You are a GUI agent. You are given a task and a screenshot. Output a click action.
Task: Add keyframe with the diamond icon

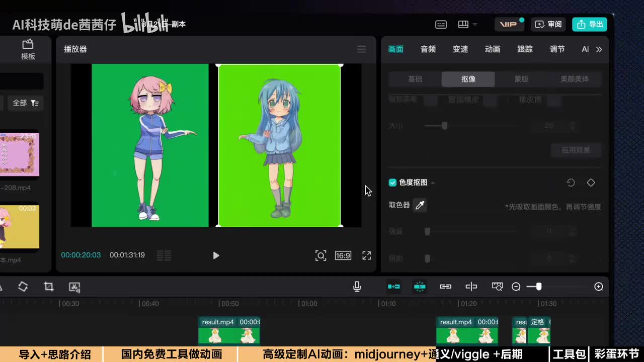click(x=591, y=183)
